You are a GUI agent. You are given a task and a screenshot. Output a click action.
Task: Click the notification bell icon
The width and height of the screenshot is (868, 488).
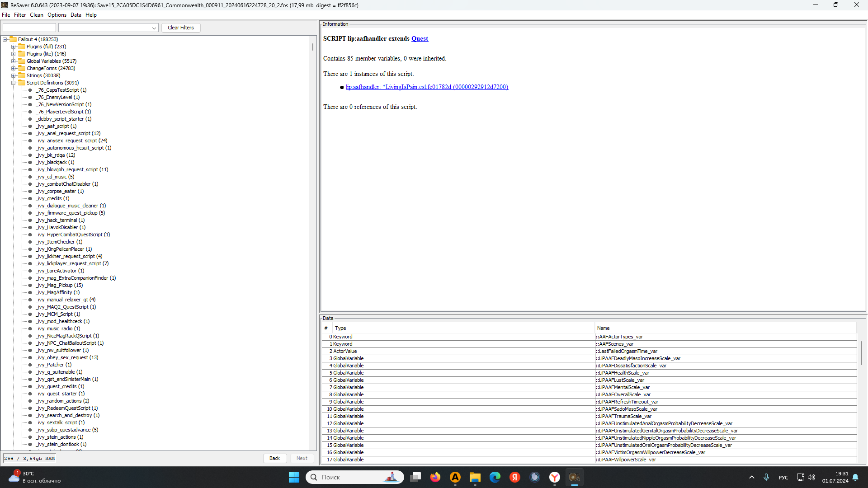tap(855, 477)
